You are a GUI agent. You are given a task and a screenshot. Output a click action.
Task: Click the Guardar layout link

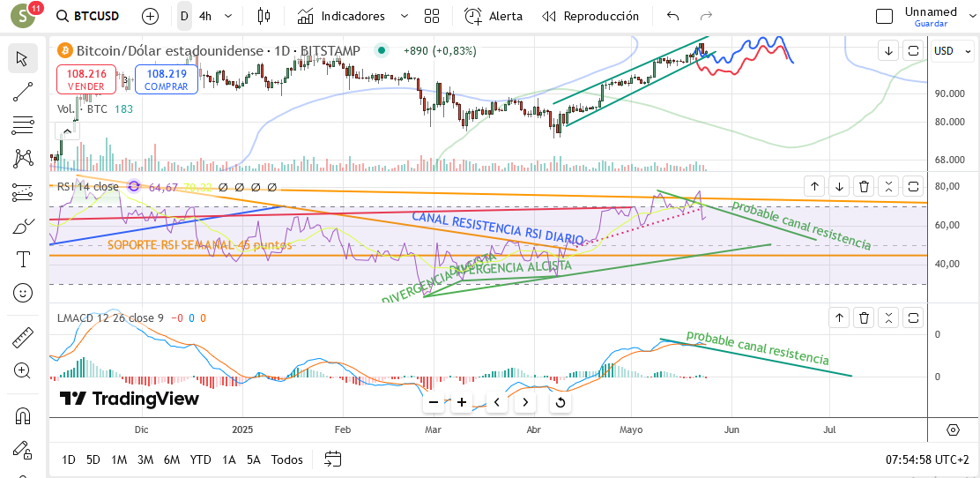(x=931, y=24)
